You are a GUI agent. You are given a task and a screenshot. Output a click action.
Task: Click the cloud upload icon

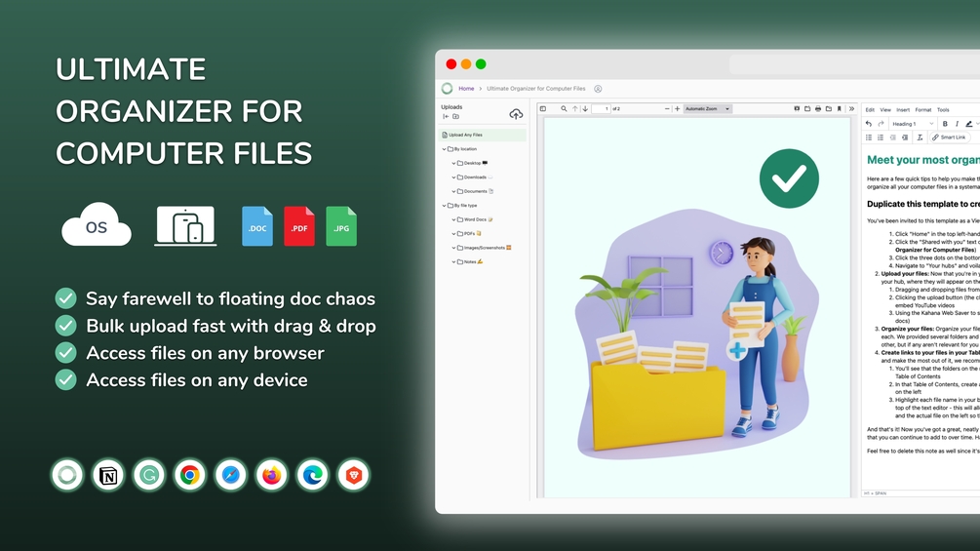pos(516,114)
